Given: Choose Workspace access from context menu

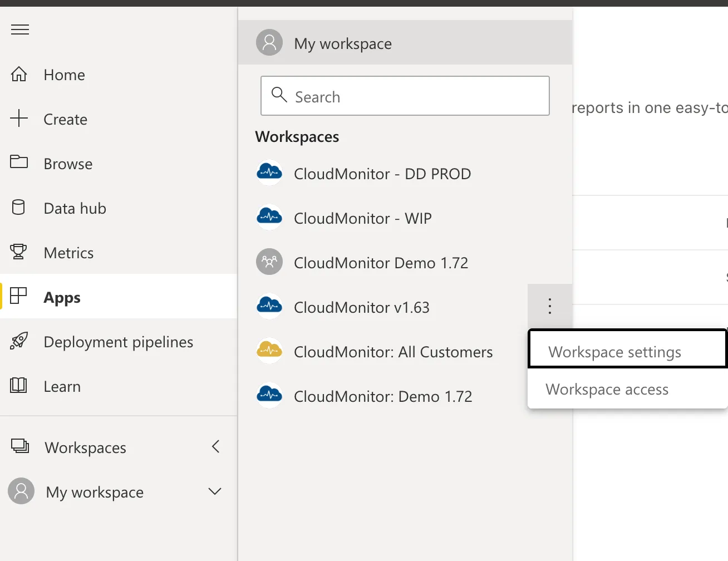Looking at the screenshot, I should [628, 389].
